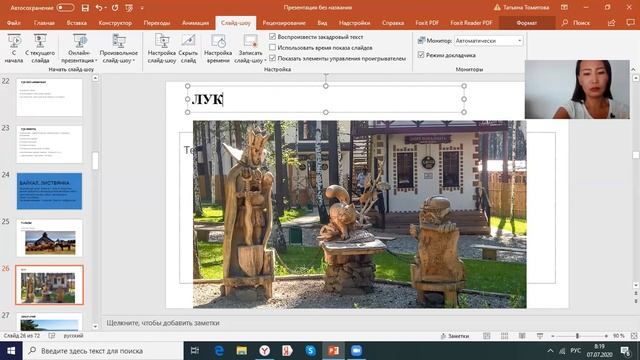Open Rehearse Timings tool
Screen dimensions: 640x360
pyautogui.click(x=218, y=48)
